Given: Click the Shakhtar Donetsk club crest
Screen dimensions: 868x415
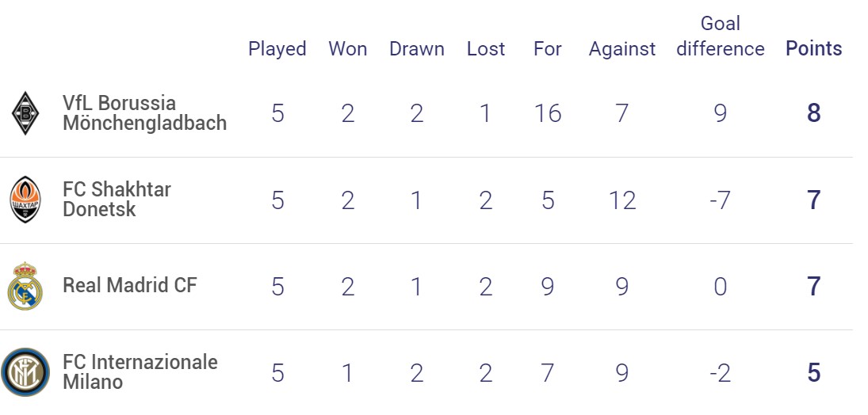Looking at the screenshot, I should (25, 200).
